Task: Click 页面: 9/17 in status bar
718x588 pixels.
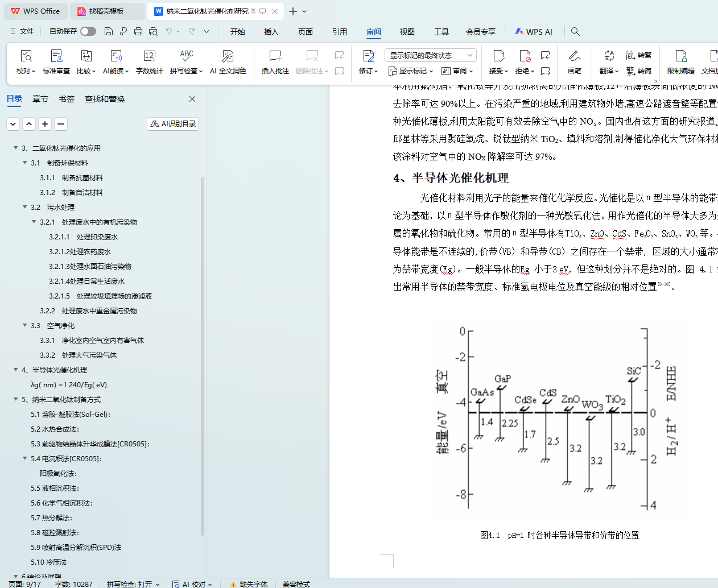Action: pos(24,584)
